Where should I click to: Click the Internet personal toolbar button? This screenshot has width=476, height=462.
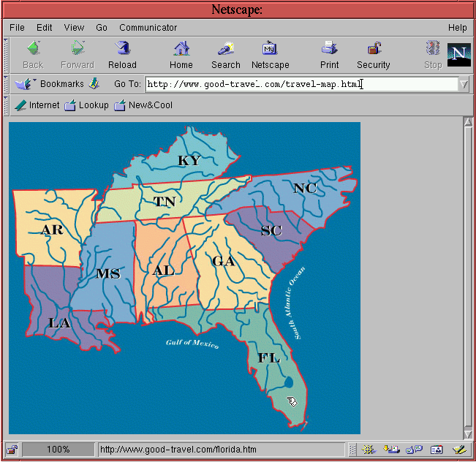click(37, 105)
